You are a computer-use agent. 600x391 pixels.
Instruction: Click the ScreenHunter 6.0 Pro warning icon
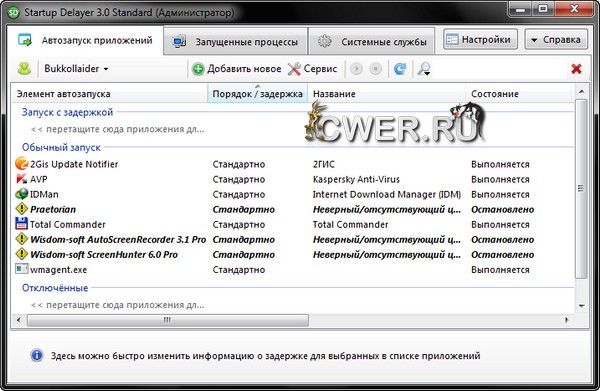click(x=21, y=254)
